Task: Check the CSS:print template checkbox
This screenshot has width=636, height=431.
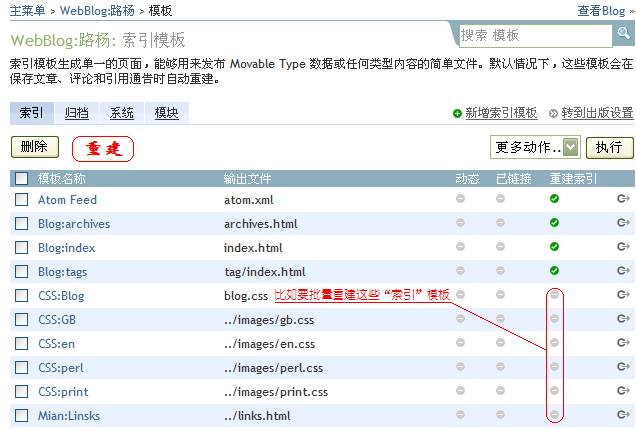Action: [21, 391]
